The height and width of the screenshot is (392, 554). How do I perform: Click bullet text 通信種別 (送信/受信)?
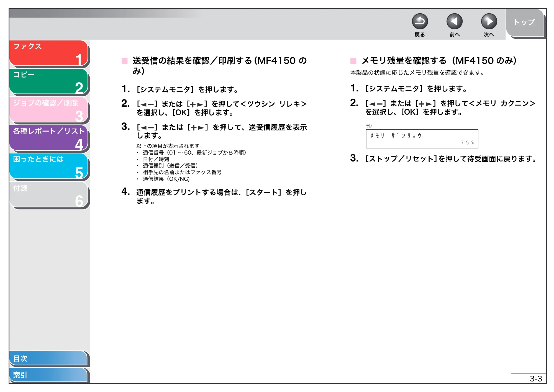170,166
